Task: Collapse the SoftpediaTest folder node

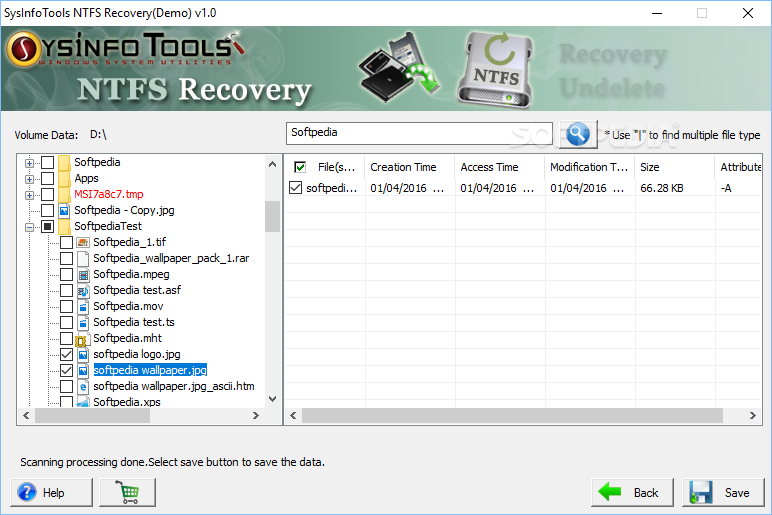Action: (x=30, y=227)
